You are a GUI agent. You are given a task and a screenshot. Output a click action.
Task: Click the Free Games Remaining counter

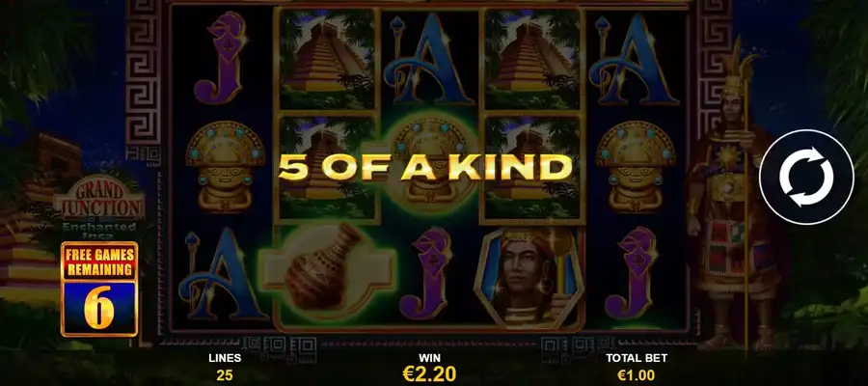point(99,289)
